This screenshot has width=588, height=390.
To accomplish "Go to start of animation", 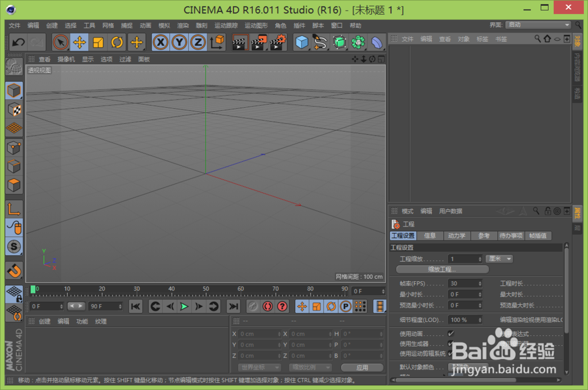I will point(135,306).
